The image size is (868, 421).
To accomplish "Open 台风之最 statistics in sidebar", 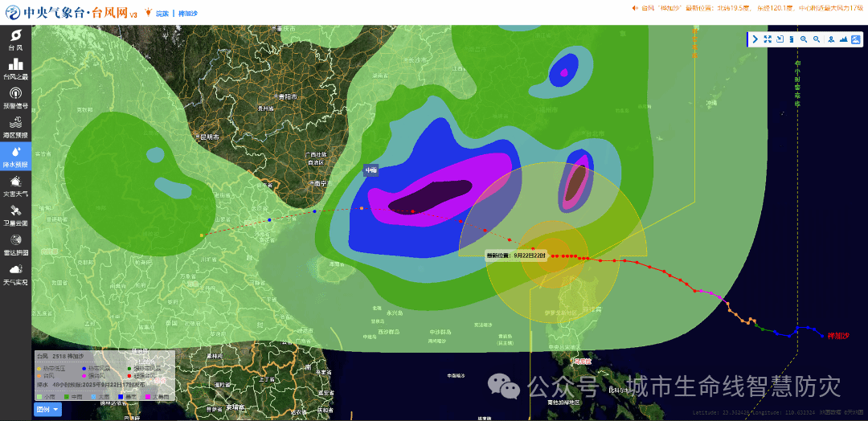I will 15,68.
